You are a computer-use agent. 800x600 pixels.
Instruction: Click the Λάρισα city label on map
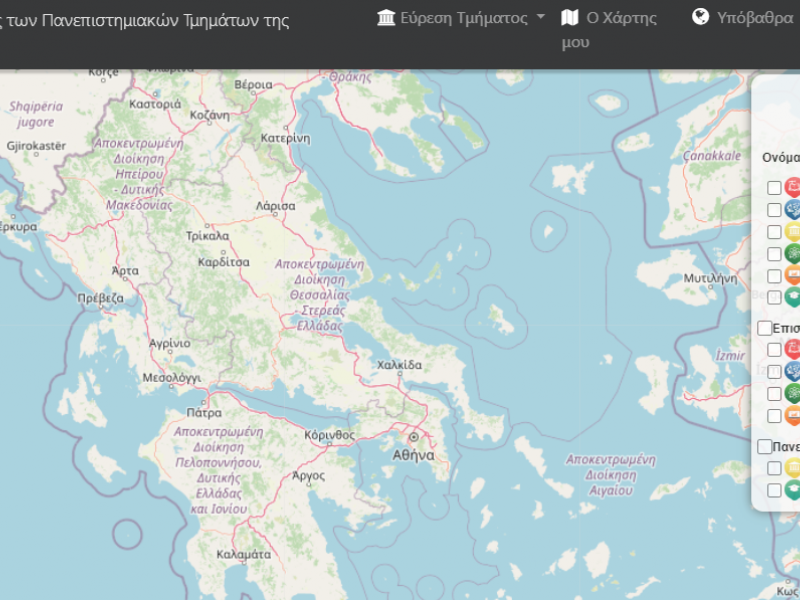[x=275, y=206]
